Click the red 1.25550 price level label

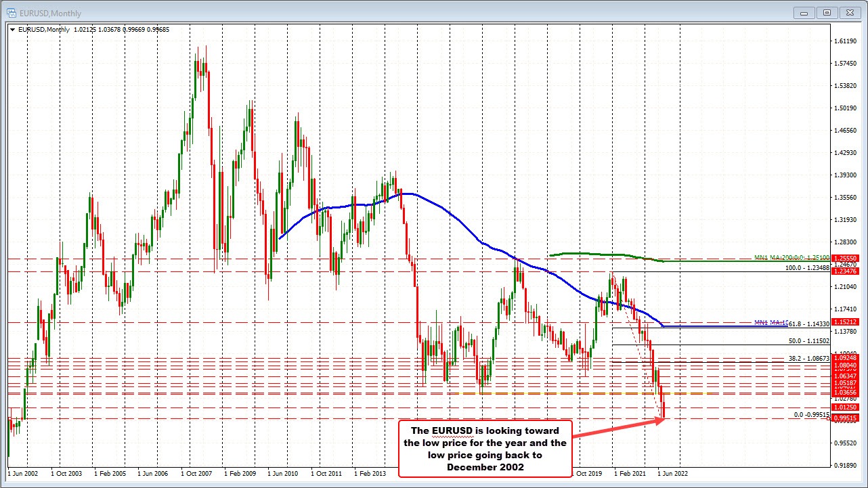click(846, 259)
